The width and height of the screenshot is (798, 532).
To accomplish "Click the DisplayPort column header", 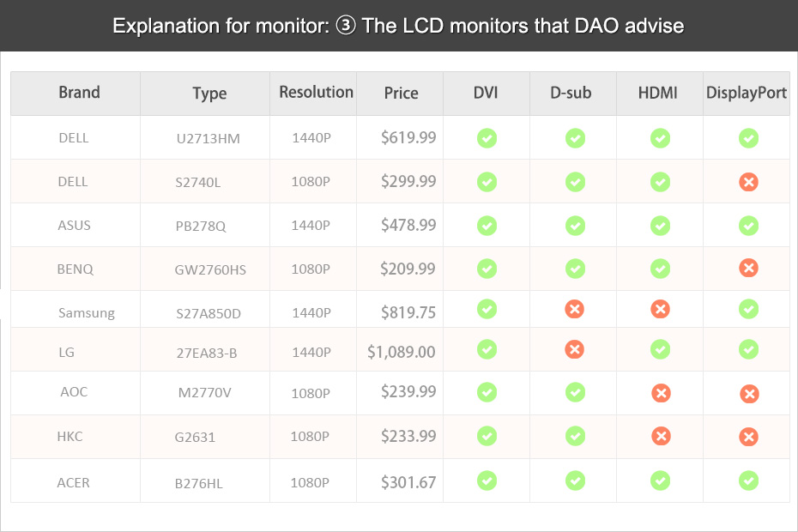I will point(747,94).
